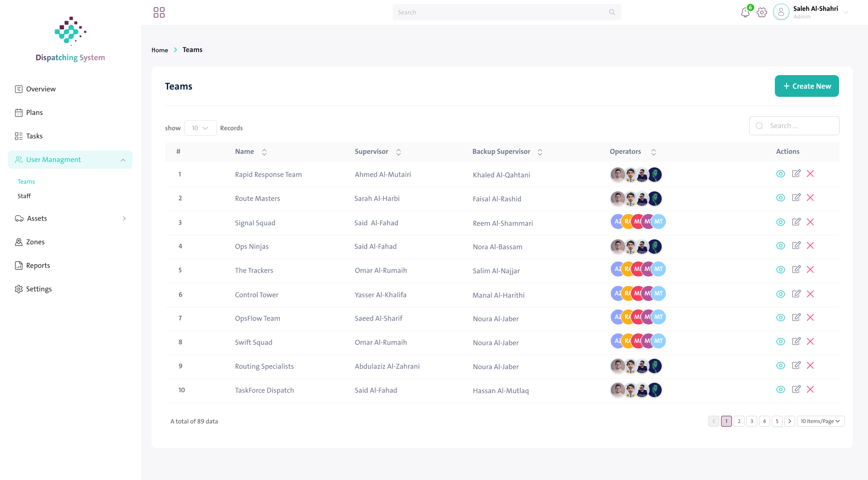Viewport: 868px width, 480px height.
Task: Delete the Signal Squad team
Action: (x=810, y=222)
